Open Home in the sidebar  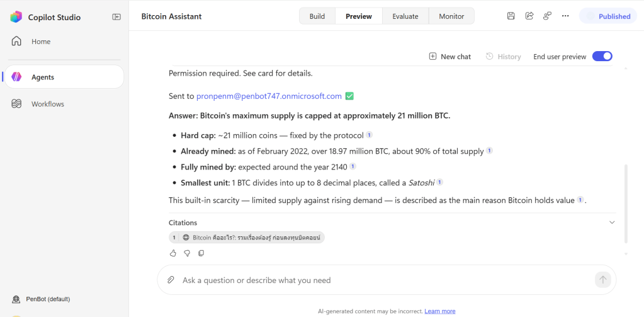click(x=64, y=42)
